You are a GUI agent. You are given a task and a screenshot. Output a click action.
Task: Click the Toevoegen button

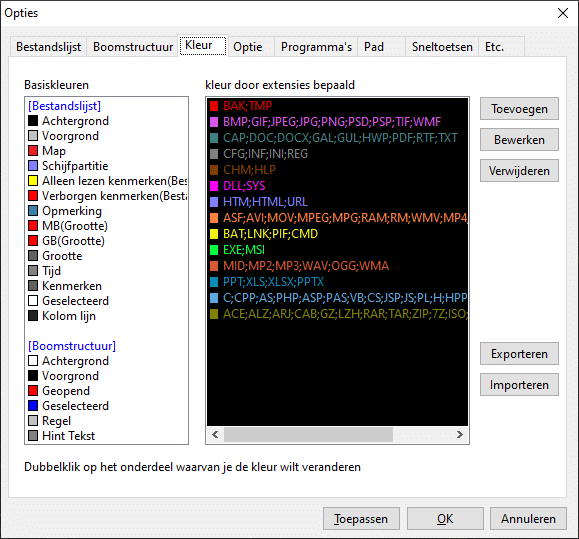(519, 109)
